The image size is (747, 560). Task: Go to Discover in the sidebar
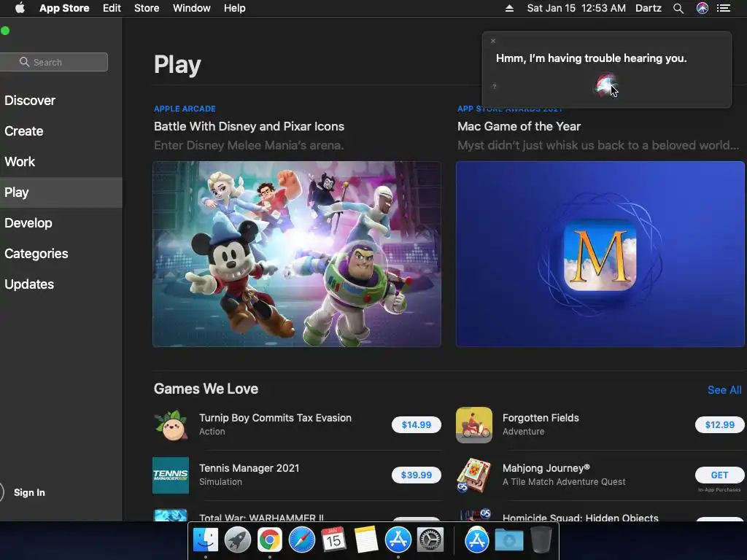(x=30, y=101)
